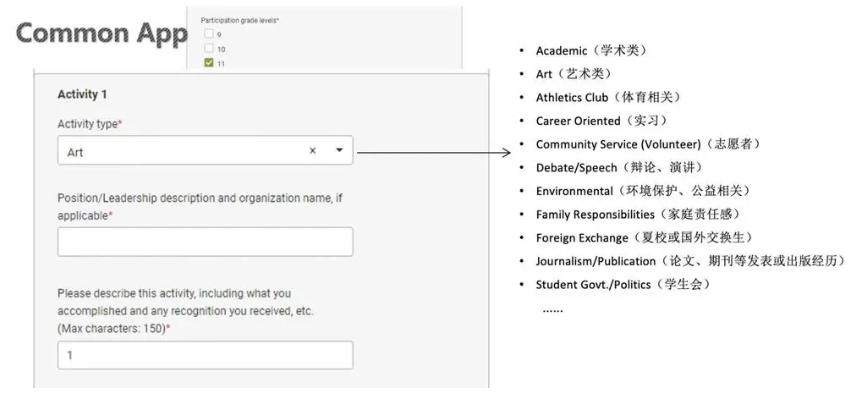Screen dimensions: 868x404
Task: Select Environmental from the activity list
Action: 642,190
